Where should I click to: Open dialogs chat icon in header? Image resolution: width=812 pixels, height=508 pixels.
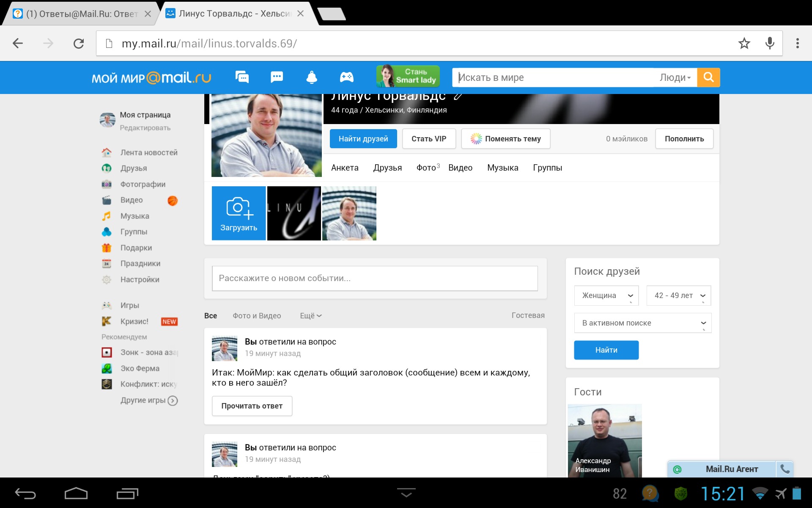pos(242,77)
